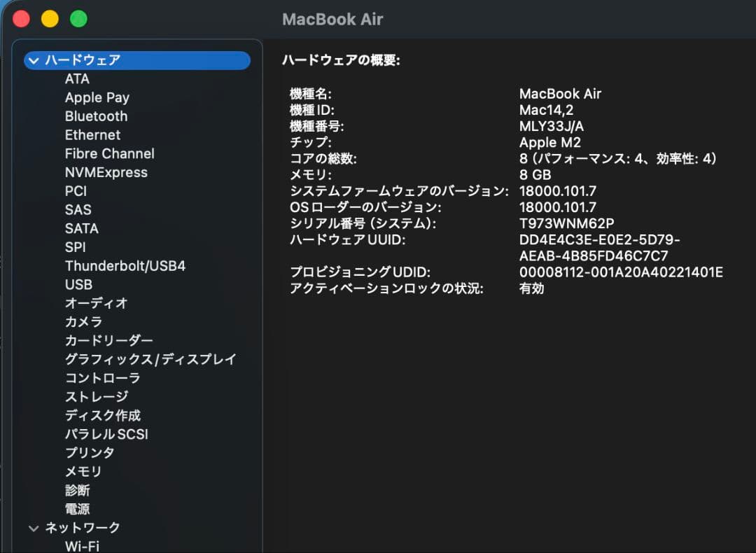Select カメラ in the sidebar
The width and height of the screenshot is (756, 553).
84,322
